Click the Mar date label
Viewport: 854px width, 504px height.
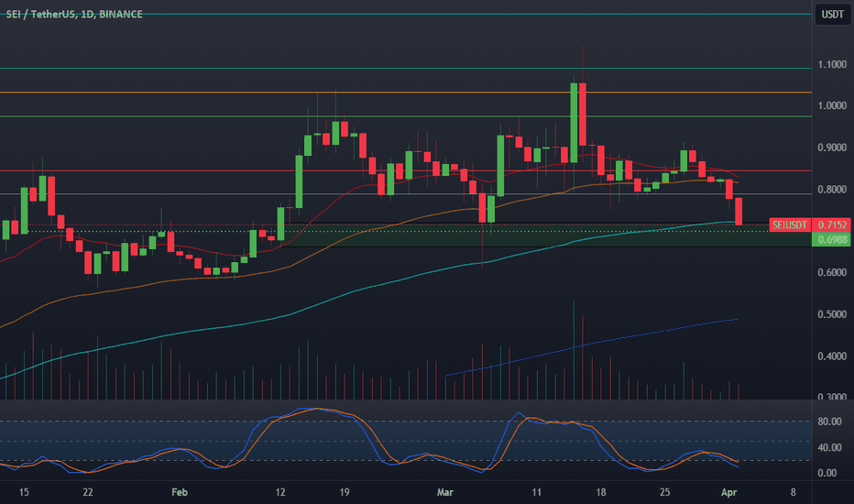[x=445, y=492]
